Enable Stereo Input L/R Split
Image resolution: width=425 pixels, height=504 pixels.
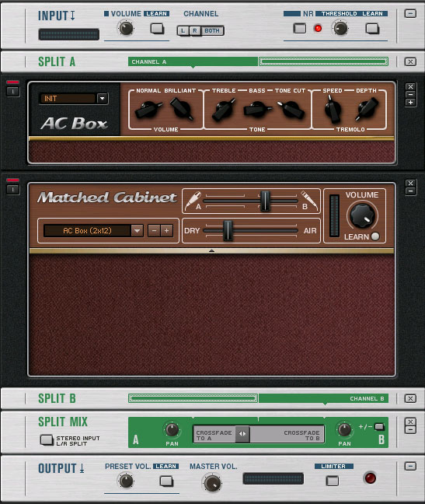tap(46, 440)
